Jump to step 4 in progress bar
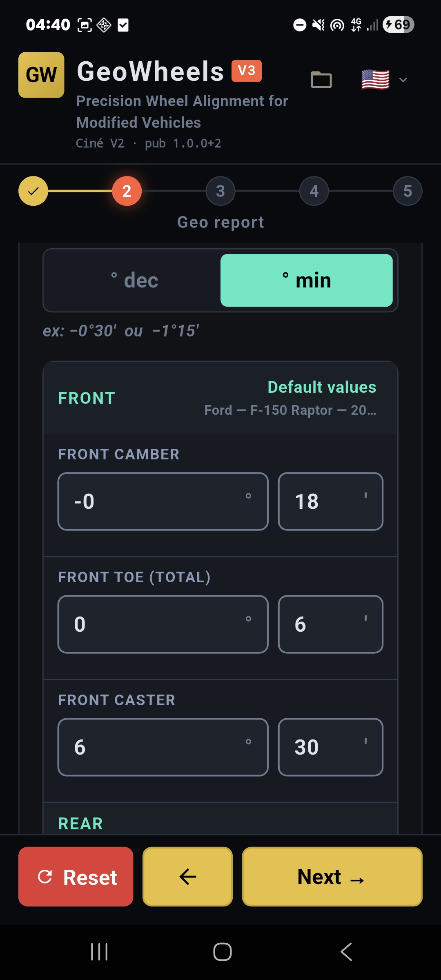Screen dimensions: 441x980 coord(314,191)
